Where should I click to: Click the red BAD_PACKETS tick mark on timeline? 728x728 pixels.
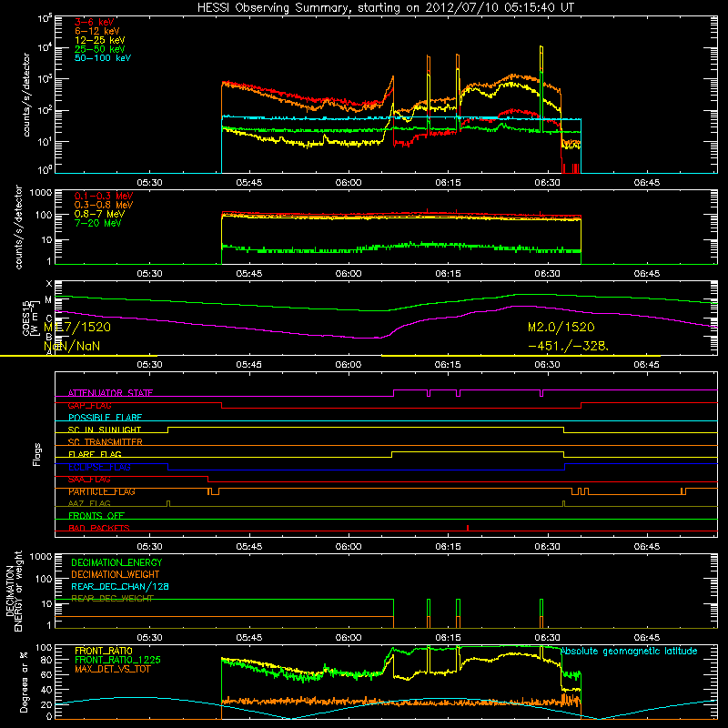pos(468,528)
